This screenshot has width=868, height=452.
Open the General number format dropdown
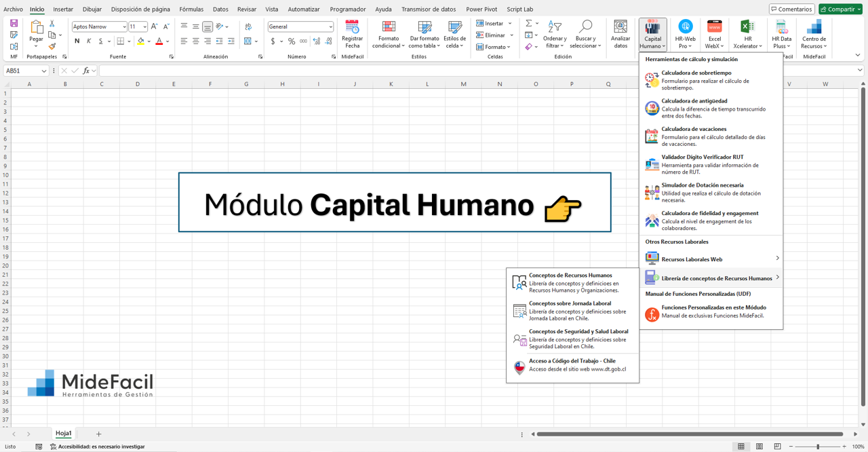330,26
